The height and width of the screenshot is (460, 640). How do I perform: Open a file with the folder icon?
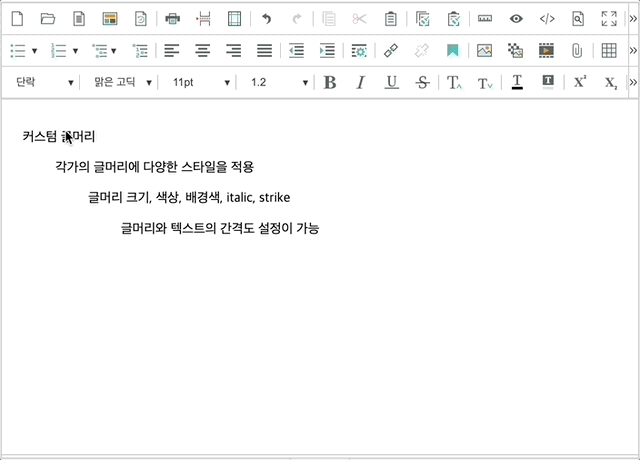tap(47, 18)
